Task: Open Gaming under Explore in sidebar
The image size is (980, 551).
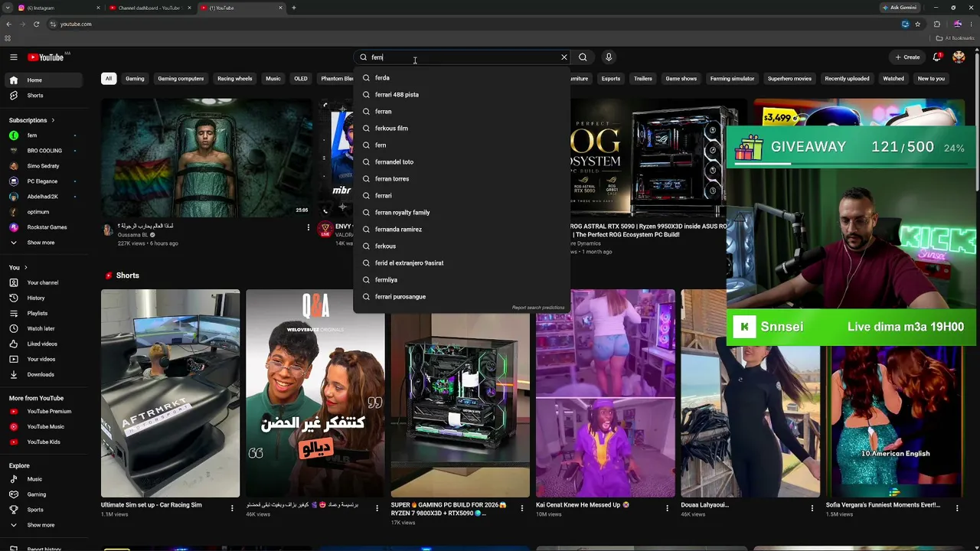Action: coord(44,494)
